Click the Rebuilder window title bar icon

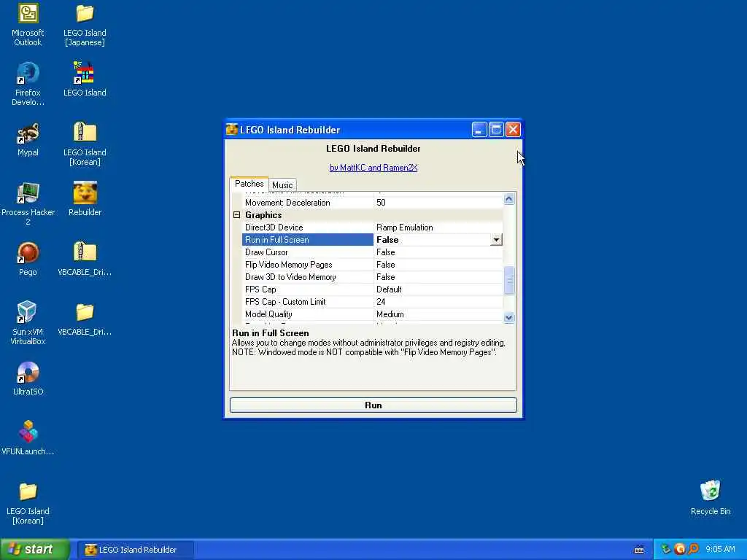pos(232,130)
